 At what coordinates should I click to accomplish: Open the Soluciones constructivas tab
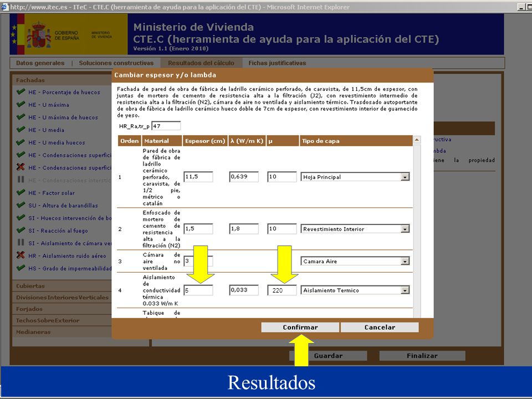click(116, 63)
